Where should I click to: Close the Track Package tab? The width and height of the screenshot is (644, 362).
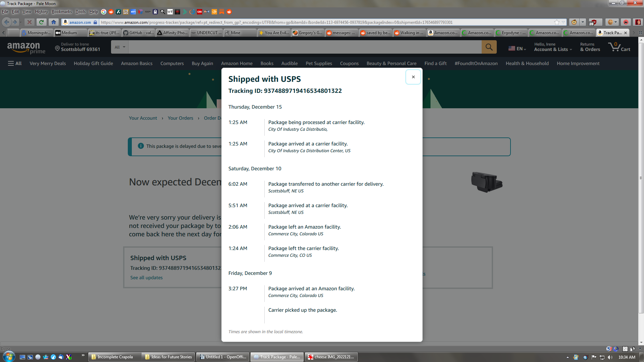tap(625, 33)
